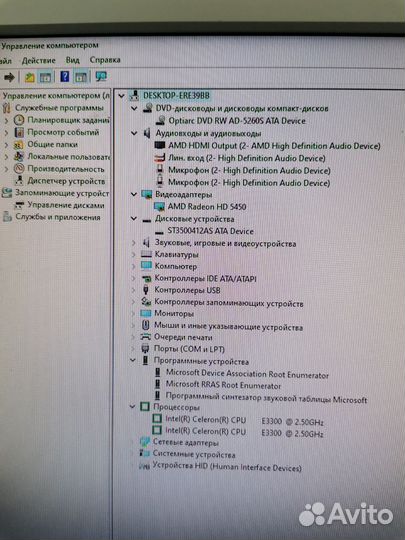
Task: Select Управление дисками in the left tree
Action: coord(66,205)
